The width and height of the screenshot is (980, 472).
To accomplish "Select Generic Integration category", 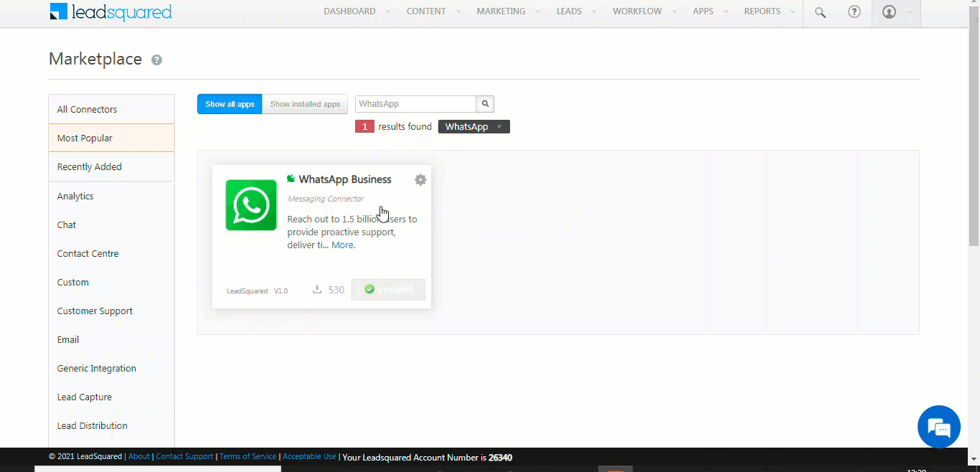I will tap(111, 368).
